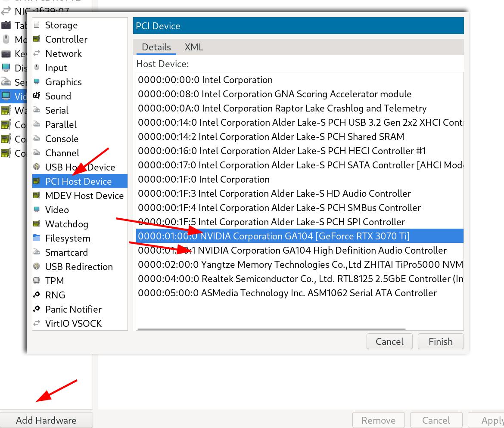Select the Parallel port icon
Image resolution: width=504 pixels, height=428 pixels.
(37, 124)
